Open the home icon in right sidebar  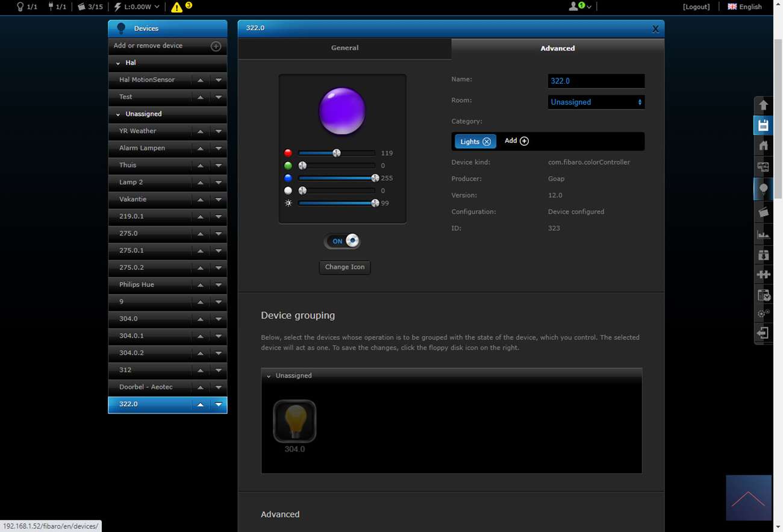[763, 146]
